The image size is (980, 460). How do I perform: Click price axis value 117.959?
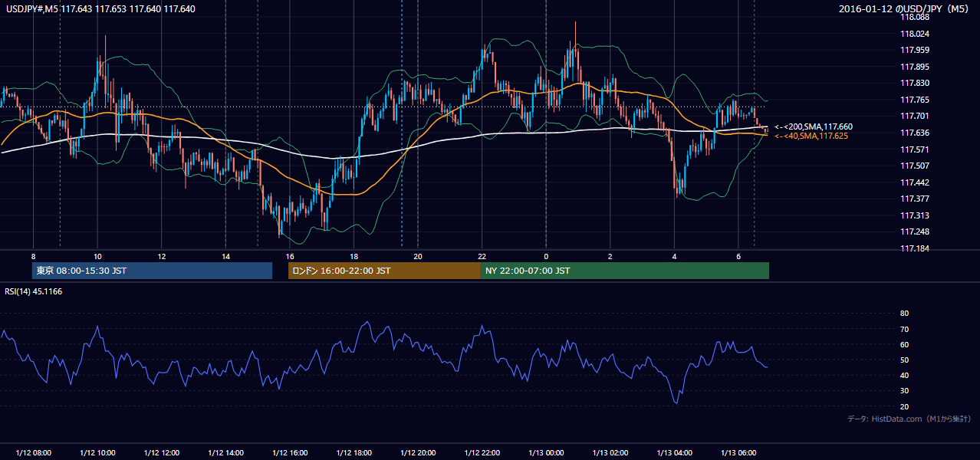coord(914,50)
